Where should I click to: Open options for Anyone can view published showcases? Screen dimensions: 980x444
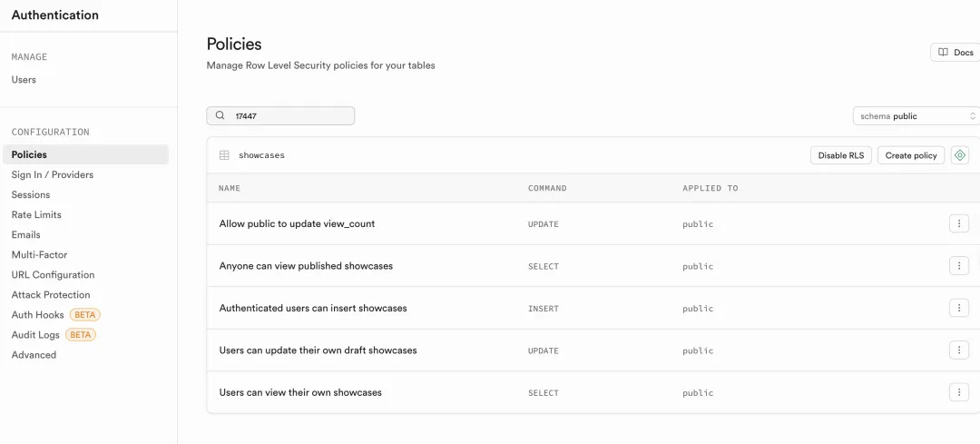[959, 266]
